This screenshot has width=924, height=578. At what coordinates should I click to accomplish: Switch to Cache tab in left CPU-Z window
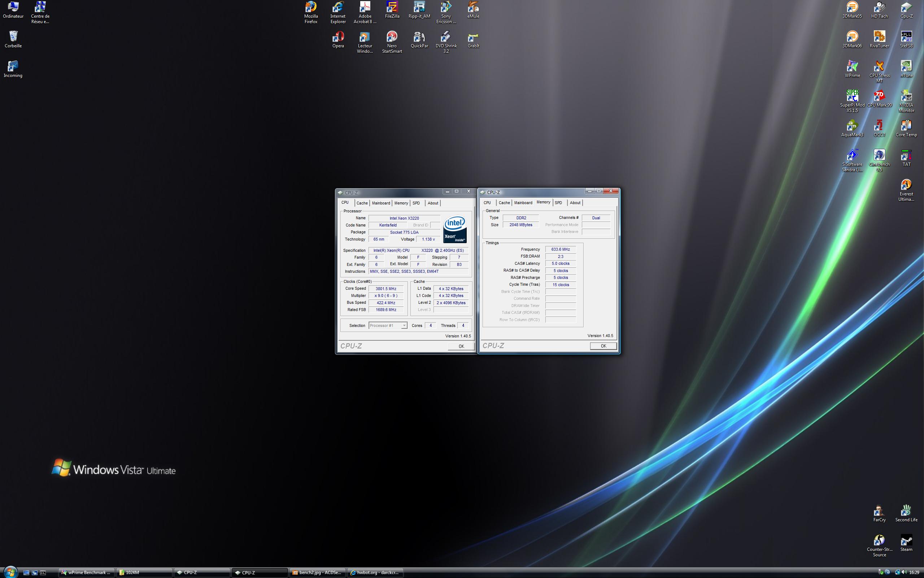tap(362, 203)
